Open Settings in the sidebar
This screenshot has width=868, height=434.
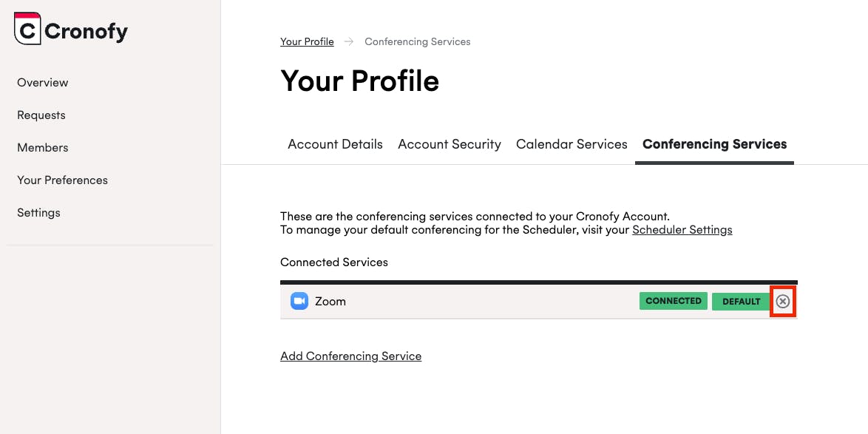point(39,212)
